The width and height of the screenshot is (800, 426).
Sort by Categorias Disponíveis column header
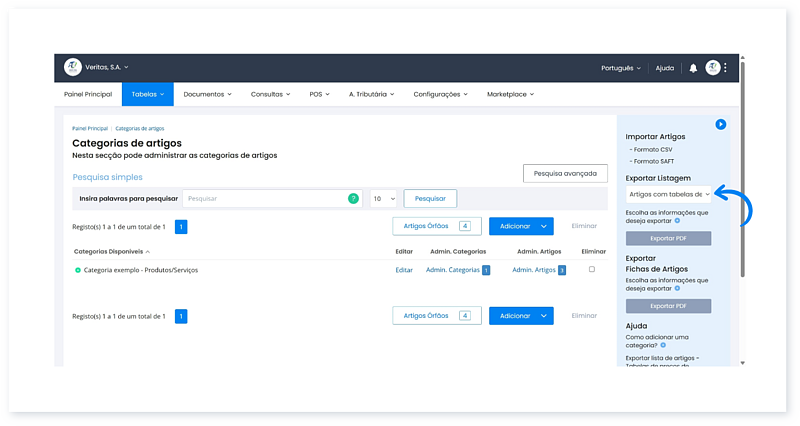110,251
